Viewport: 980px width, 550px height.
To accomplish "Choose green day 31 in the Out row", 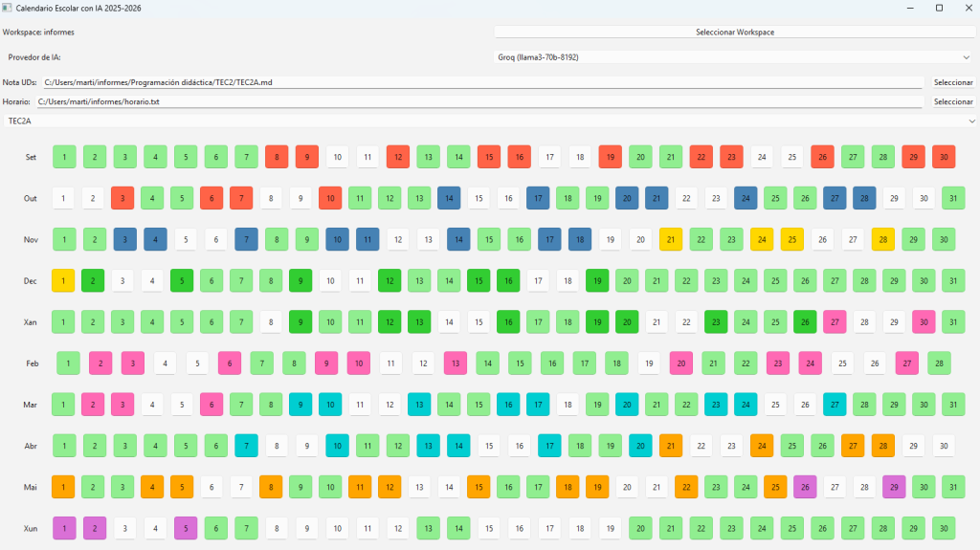I will (953, 198).
